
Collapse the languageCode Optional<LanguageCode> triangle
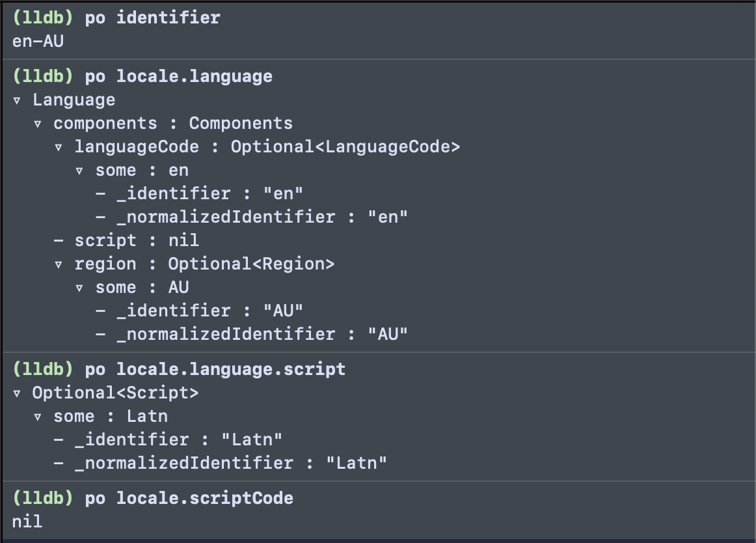click(x=59, y=148)
